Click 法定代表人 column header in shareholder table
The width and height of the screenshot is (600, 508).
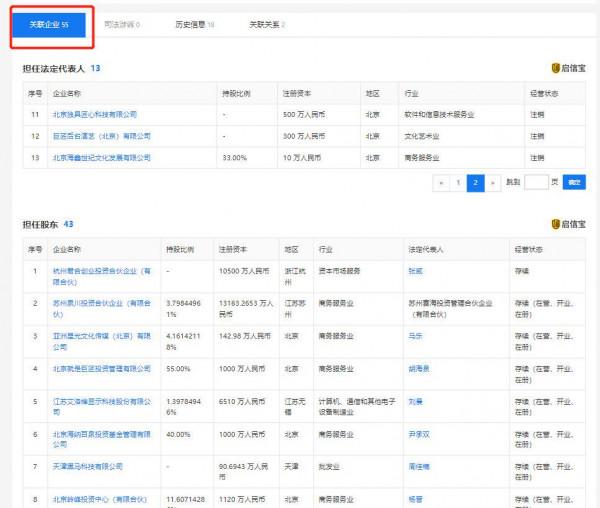(x=426, y=249)
